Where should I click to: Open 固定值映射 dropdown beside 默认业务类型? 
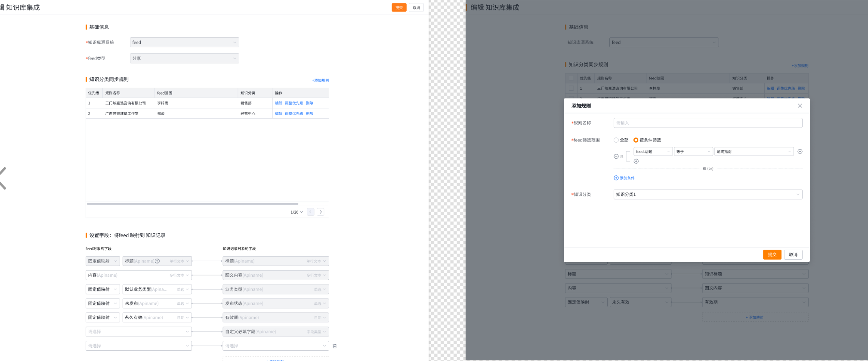click(x=102, y=289)
